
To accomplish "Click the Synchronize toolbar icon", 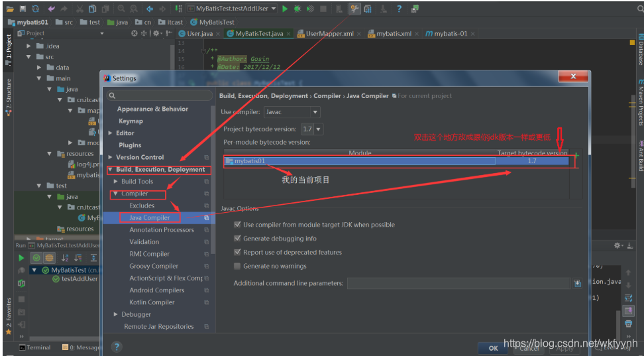I will (x=36, y=9).
